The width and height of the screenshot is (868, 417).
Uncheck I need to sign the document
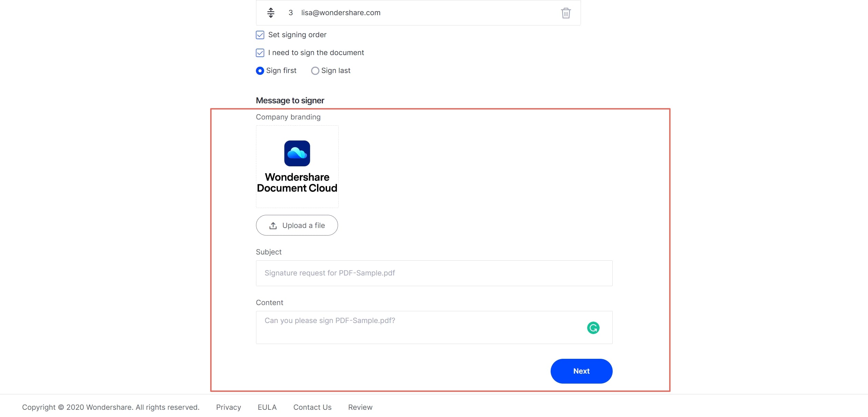point(260,53)
